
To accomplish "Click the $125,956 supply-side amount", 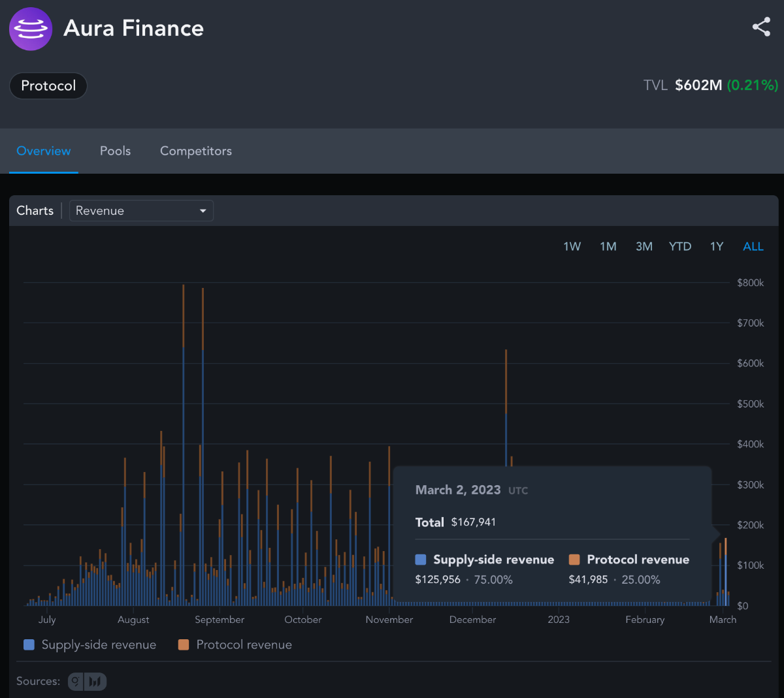I will click(x=438, y=580).
